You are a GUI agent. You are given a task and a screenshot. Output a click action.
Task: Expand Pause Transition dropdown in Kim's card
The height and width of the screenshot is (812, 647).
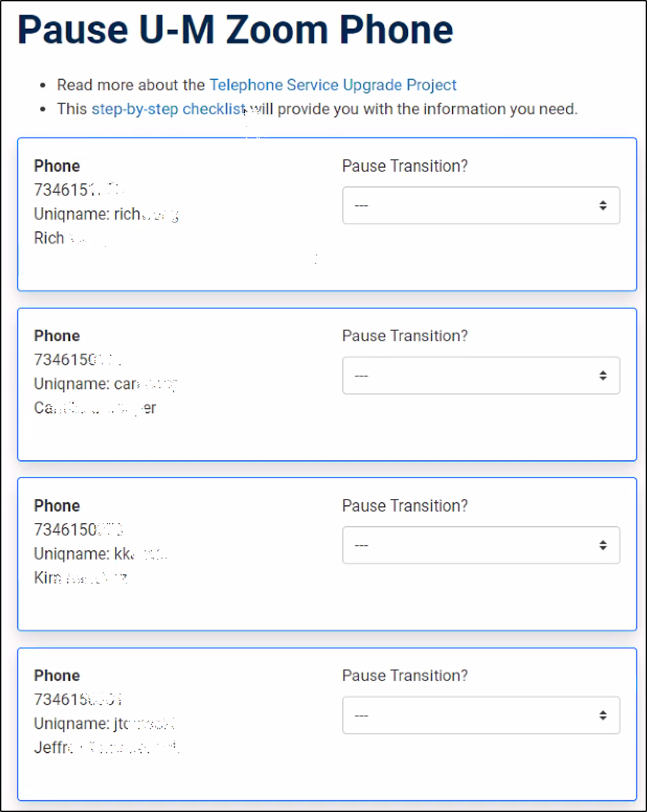tap(480, 545)
